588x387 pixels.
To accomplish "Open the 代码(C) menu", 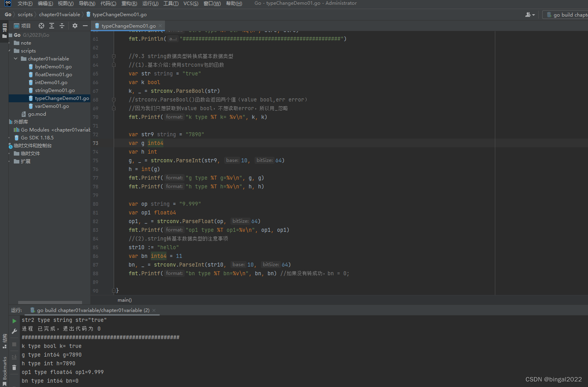I will coord(108,3).
